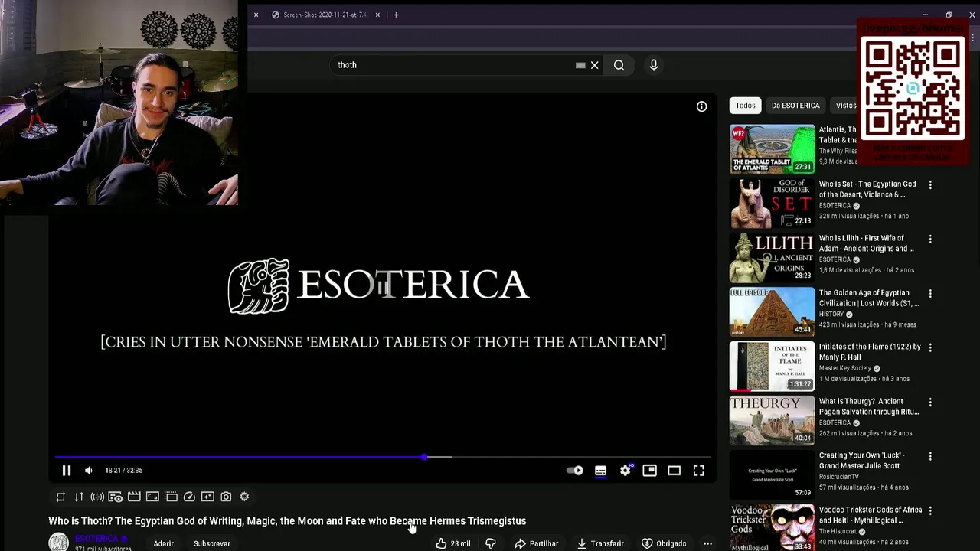Image resolution: width=980 pixels, height=551 pixels.
Task: Open a new browser tab with plus
Action: (x=396, y=15)
